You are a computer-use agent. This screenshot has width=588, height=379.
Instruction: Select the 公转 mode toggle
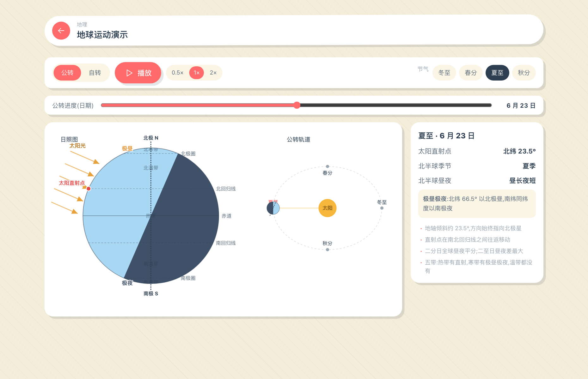(67, 73)
